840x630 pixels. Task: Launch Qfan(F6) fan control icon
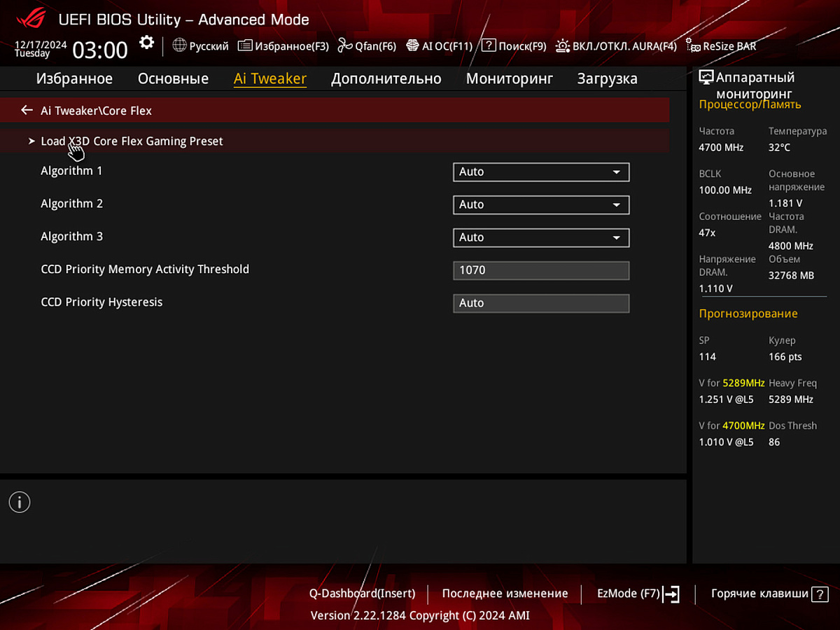[x=344, y=46]
